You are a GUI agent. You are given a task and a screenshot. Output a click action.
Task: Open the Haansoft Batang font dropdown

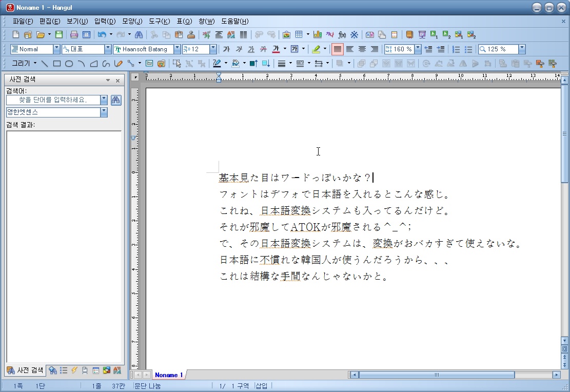point(177,49)
